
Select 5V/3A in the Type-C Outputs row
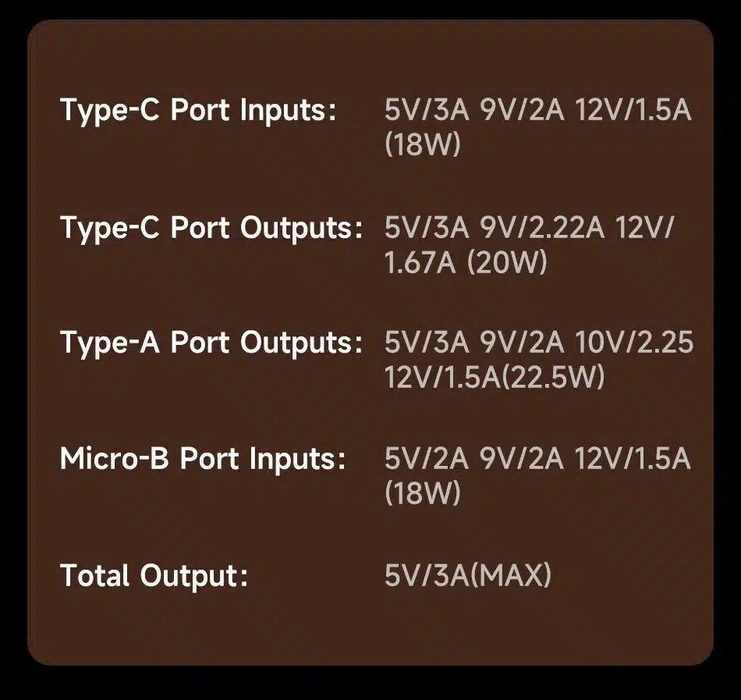(426, 228)
